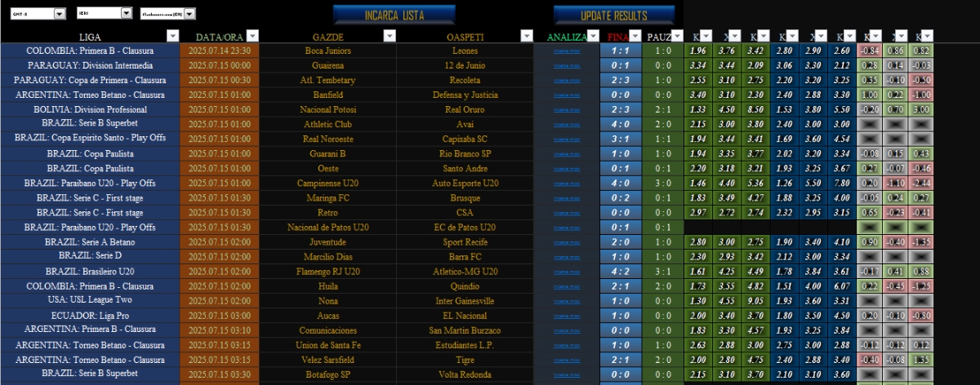Image resolution: width=980 pixels, height=385 pixels.
Task: Click the USA: USL League Two league cell
Action: (x=90, y=301)
